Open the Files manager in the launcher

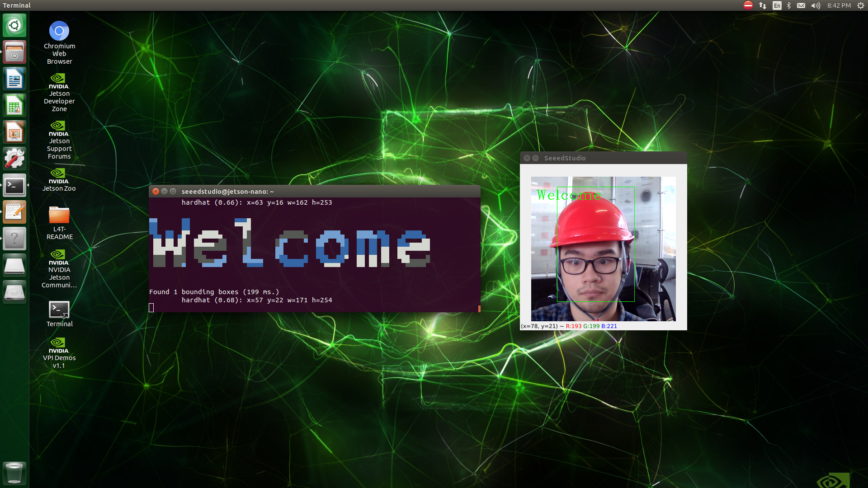[14, 52]
